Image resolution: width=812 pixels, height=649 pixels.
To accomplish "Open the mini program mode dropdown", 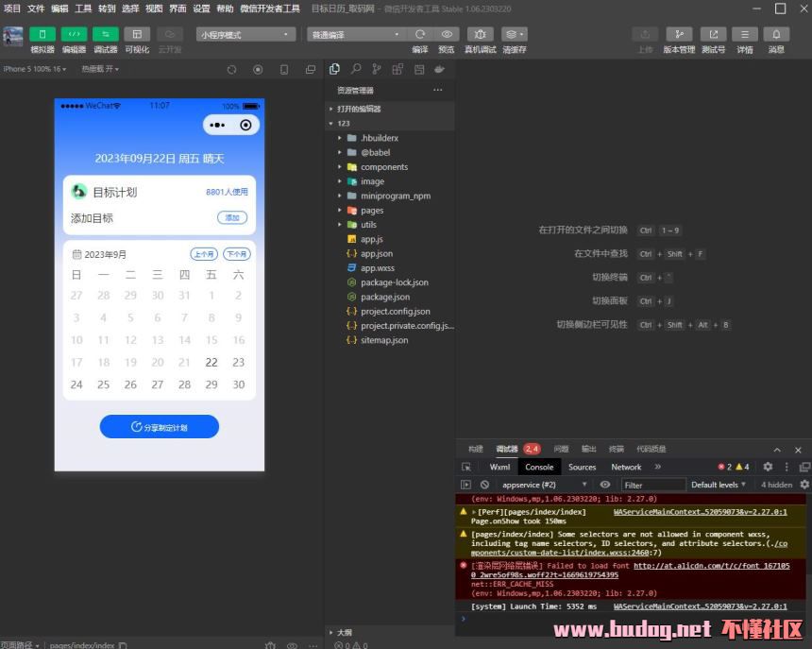I will tap(246, 35).
